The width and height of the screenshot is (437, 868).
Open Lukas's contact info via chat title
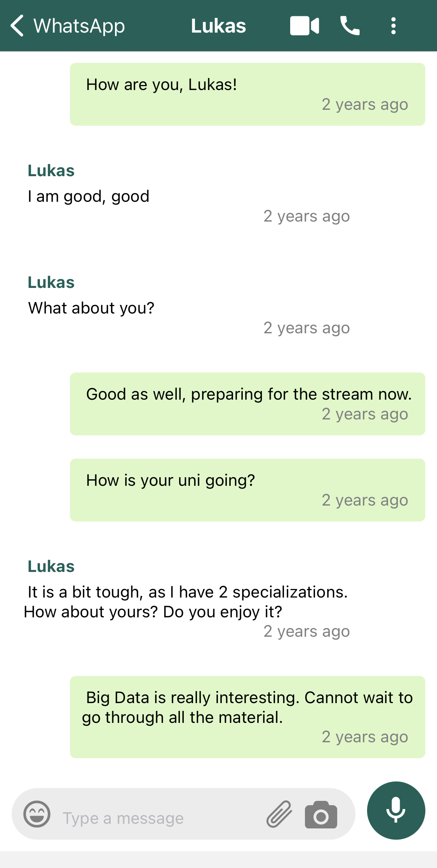pos(218,25)
